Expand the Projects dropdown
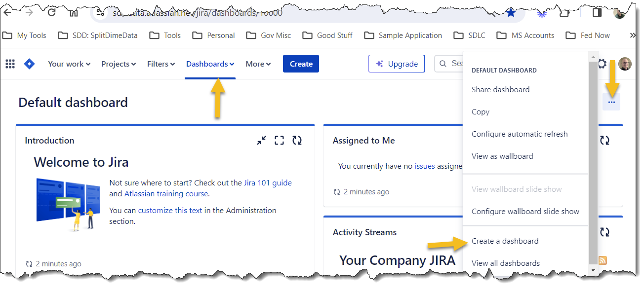The width and height of the screenshot is (644, 291). pos(119,64)
